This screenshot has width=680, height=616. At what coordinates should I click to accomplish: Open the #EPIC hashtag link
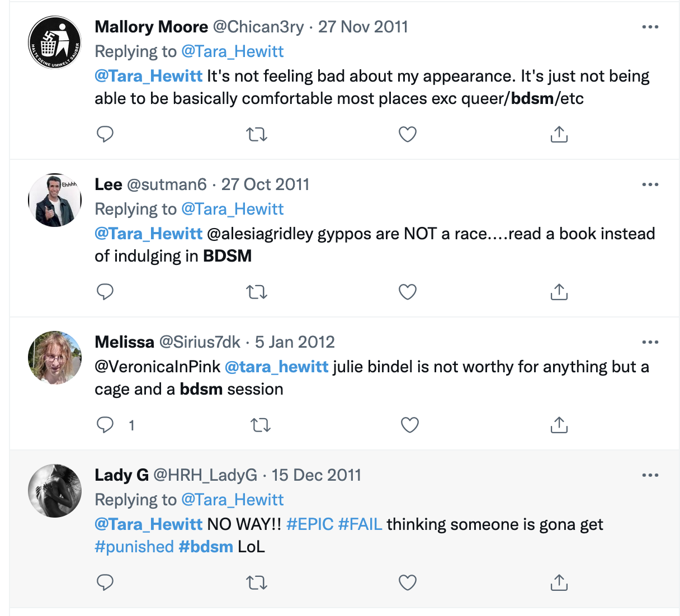pyautogui.click(x=310, y=524)
